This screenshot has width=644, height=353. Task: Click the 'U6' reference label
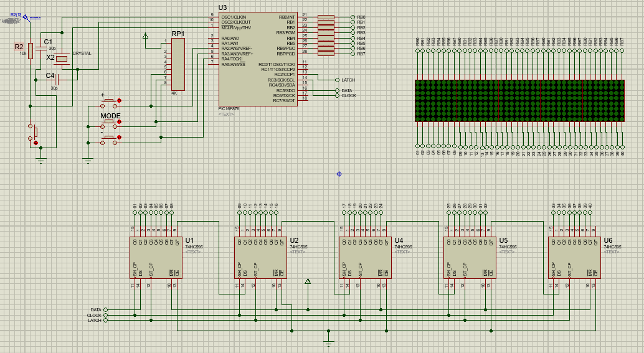[x=608, y=240]
